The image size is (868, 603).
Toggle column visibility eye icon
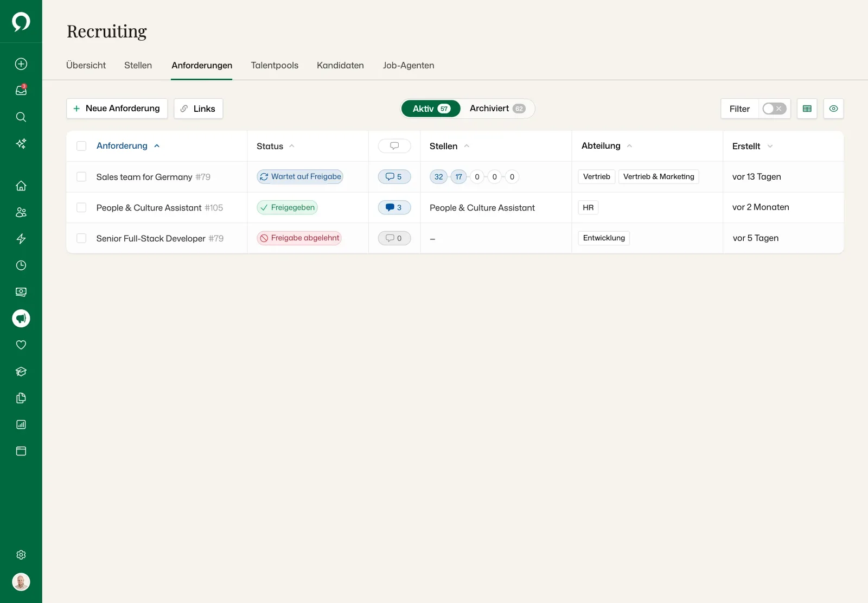834,109
